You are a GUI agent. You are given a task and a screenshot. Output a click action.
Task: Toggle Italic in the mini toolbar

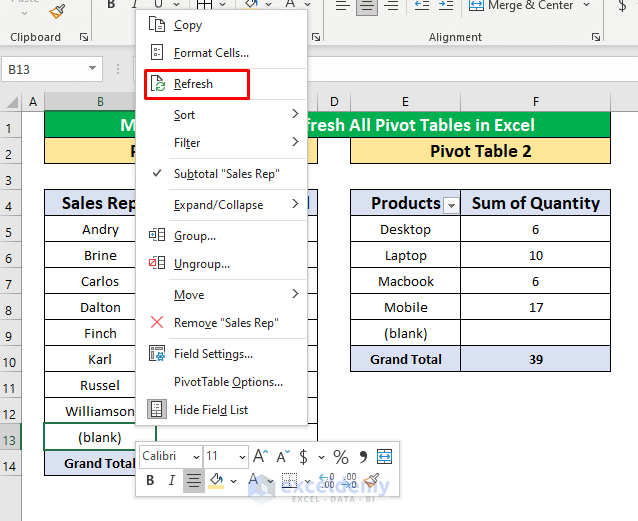[171, 481]
